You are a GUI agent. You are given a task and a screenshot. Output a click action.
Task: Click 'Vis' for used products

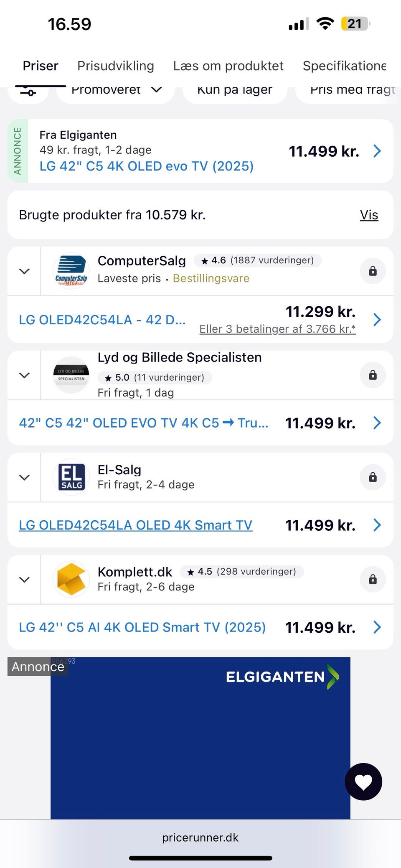pos(369,215)
